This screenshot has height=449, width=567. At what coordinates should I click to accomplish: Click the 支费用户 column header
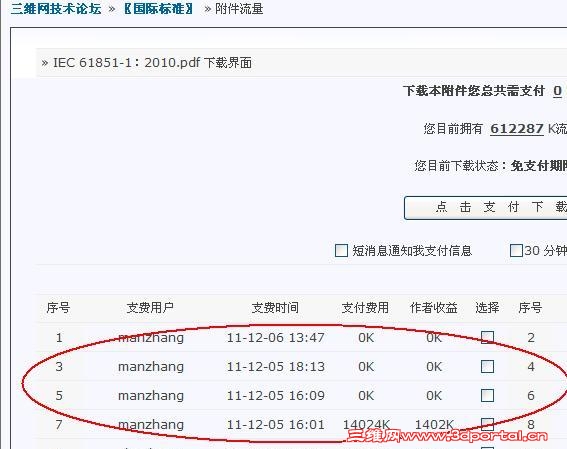click(150, 308)
